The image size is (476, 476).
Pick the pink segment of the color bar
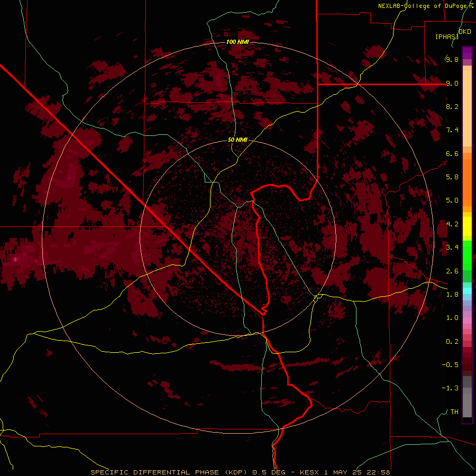point(467,321)
